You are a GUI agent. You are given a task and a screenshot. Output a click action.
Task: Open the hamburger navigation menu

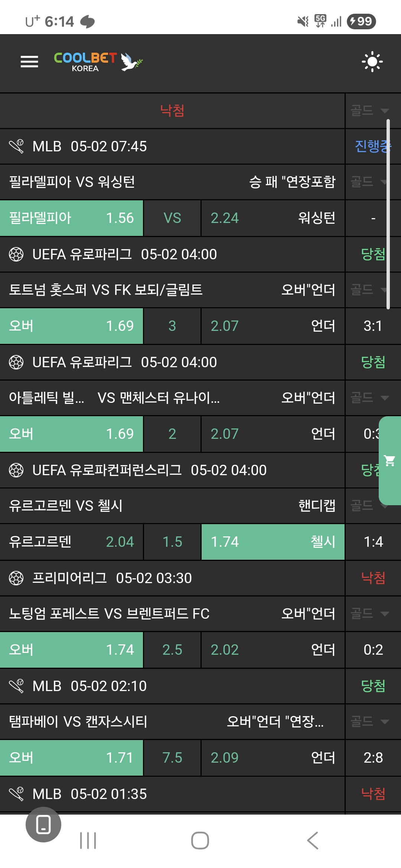(x=29, y=62)
